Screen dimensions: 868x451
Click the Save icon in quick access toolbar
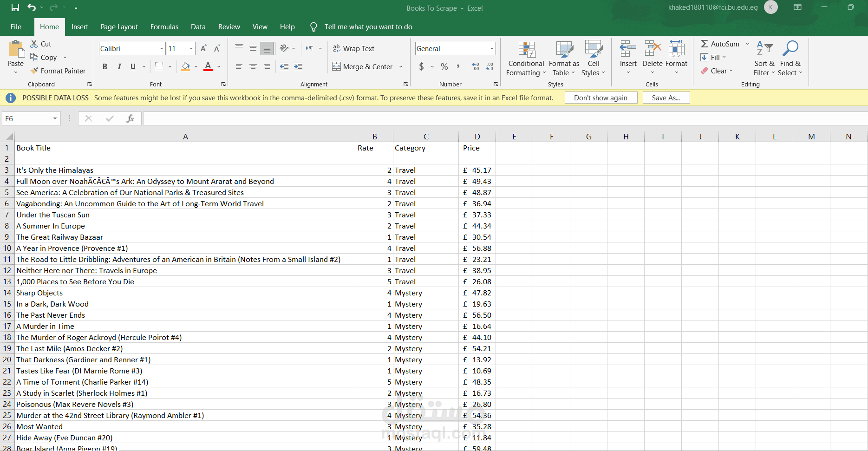[15, 7]
